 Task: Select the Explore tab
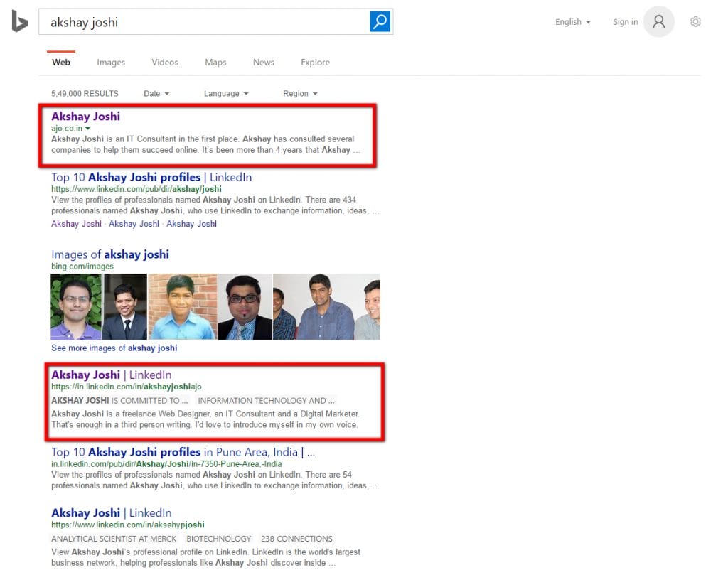pyautogui.click(x=315, y=63)
